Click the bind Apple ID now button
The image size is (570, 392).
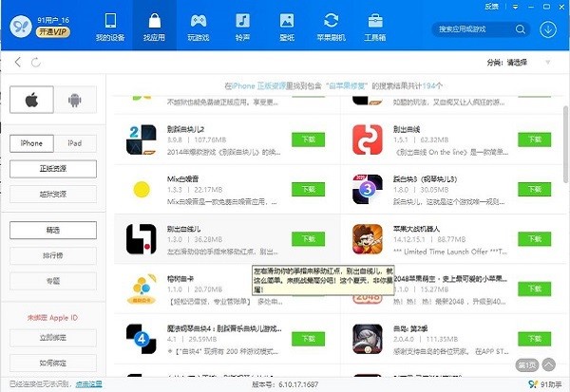point(53,338)
